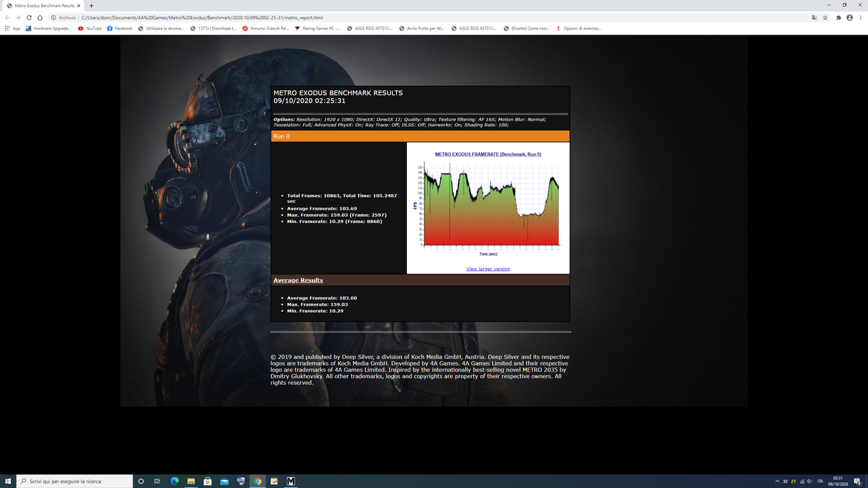Open the Annunci Gratuiti bookmark
The image size is (868, 488).
(266, 28)
